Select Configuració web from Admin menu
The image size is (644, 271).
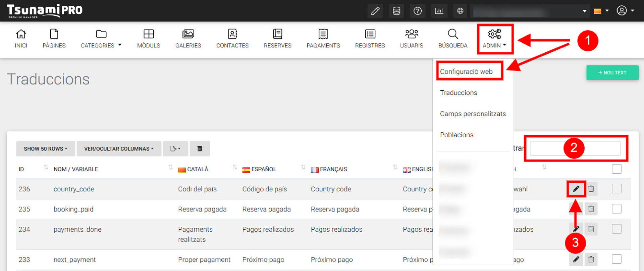466,72
